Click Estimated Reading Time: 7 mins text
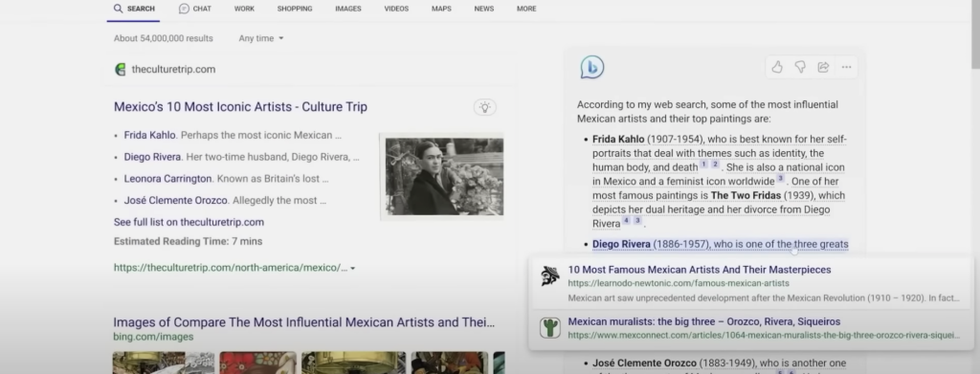 point(189,241)
